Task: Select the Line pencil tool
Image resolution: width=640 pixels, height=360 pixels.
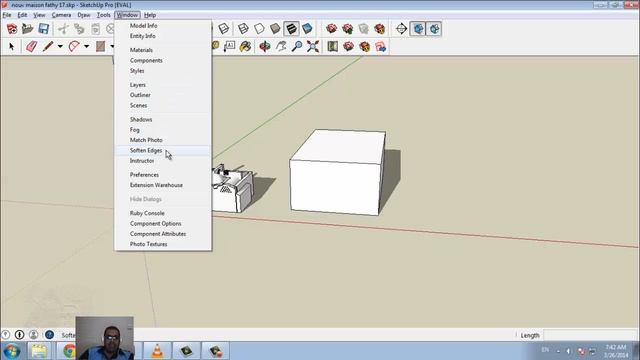Action: pyautogui.click(x=48, y=47)
